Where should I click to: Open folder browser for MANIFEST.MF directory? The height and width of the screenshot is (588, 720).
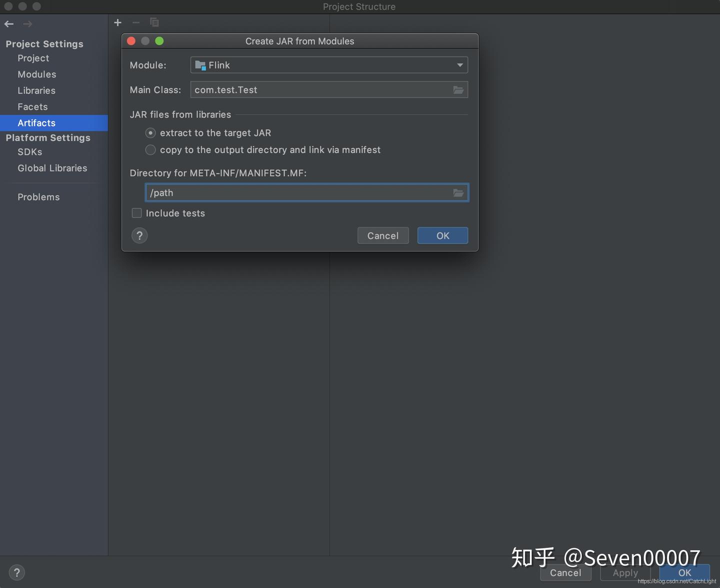tap(458, 192)
